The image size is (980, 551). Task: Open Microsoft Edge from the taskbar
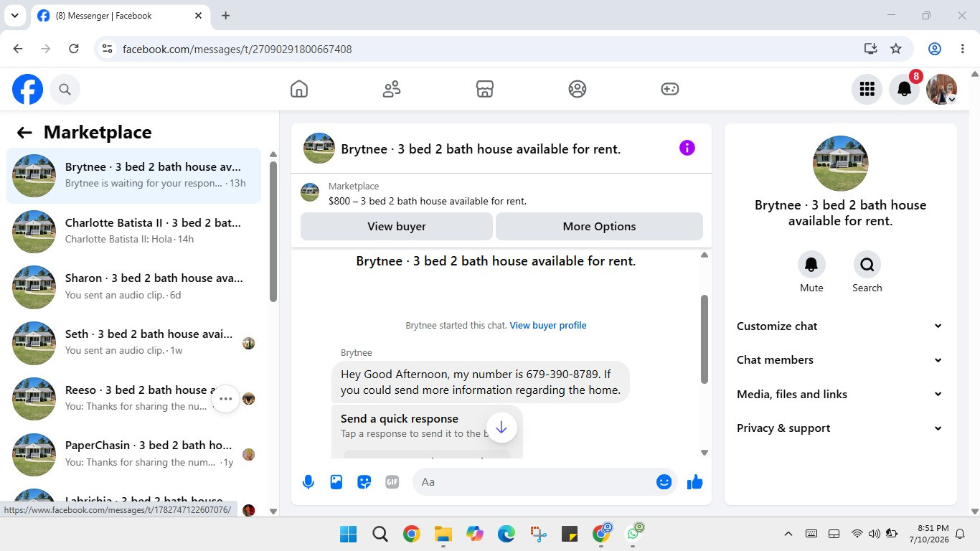tap(507, 534)
